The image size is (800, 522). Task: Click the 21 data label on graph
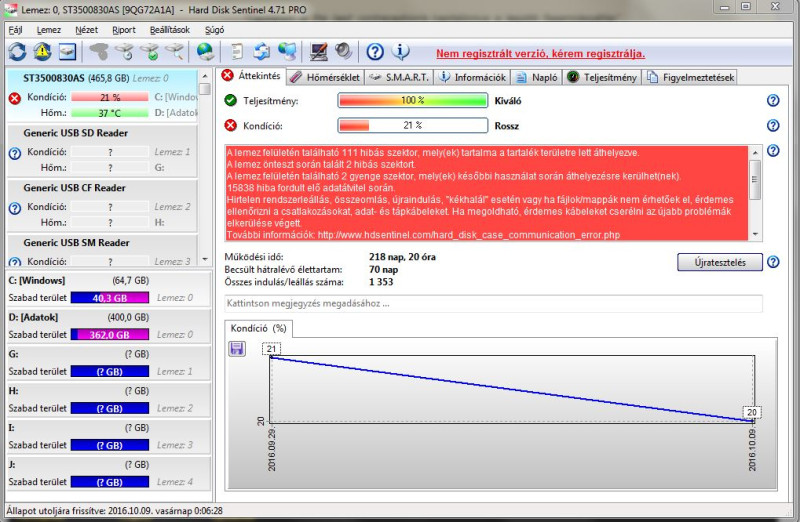(271, 349)
